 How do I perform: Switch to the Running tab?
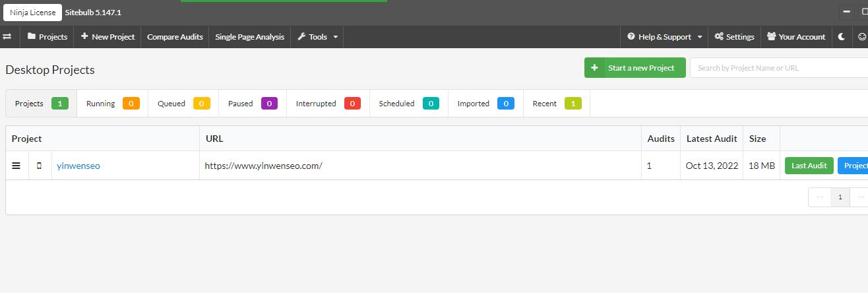click(112, 104)
